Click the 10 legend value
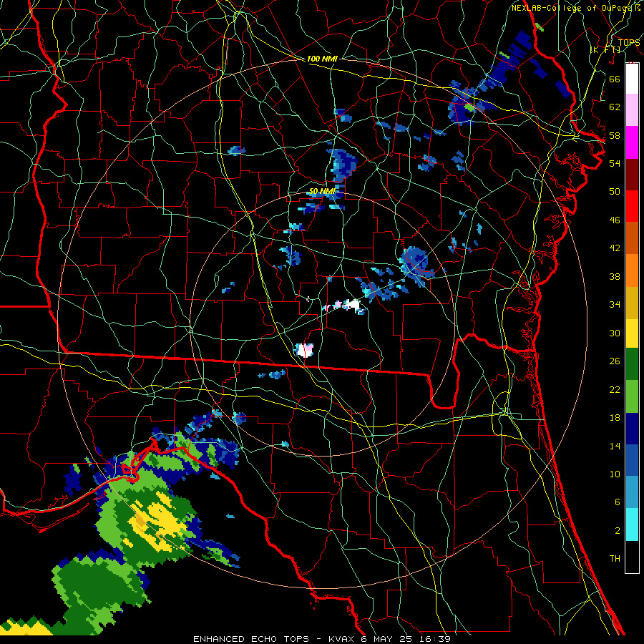Viewport: 644px width, 644px height. (x=615, y=474)
